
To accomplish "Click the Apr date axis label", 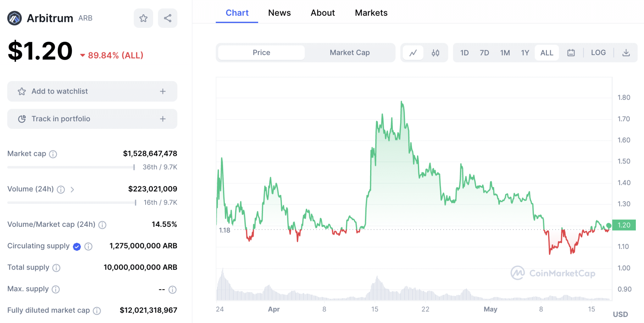I will pyautogui.click(x=274, y=309).
